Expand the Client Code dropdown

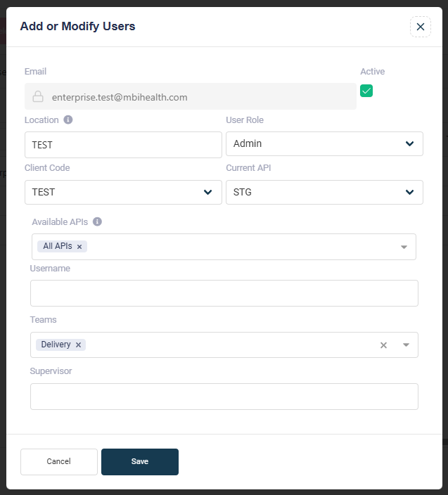(123, 192)
